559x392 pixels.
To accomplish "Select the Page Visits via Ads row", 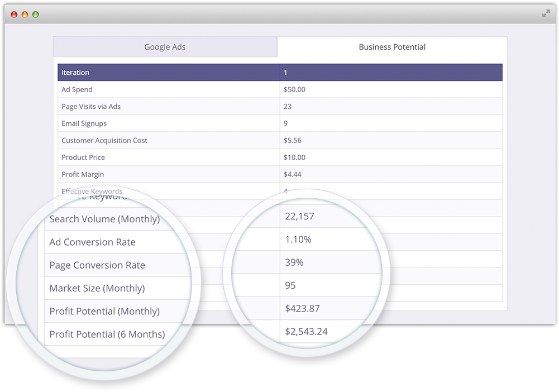I will click(x=280, y=107).
